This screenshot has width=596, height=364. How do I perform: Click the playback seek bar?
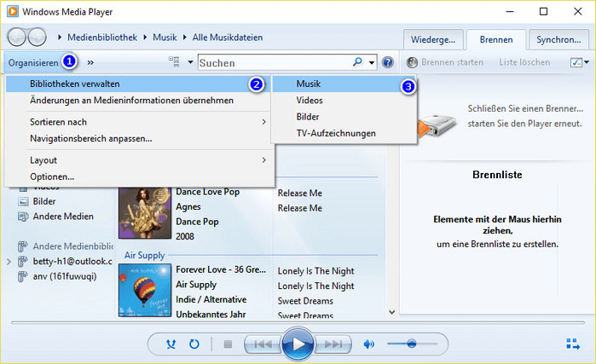pyautogui.click(x=298, y=322)
